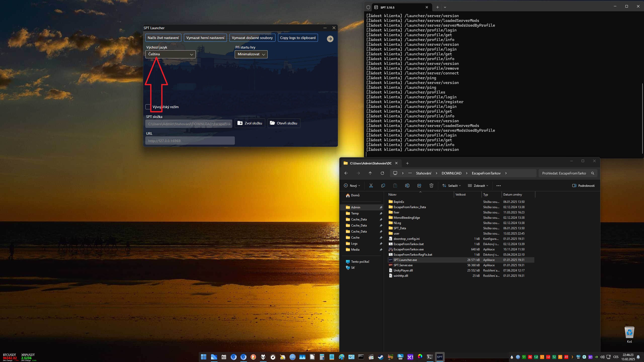This screenshot has height=362, width=644.
Task: Go up one folder level in Explorer
Action: [370, 173]
